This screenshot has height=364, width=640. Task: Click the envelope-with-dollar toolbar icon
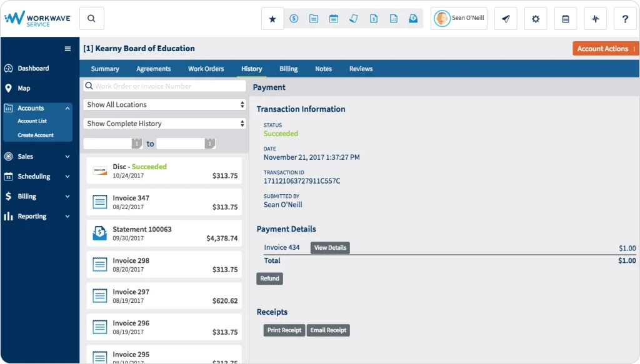coord(413,18)
